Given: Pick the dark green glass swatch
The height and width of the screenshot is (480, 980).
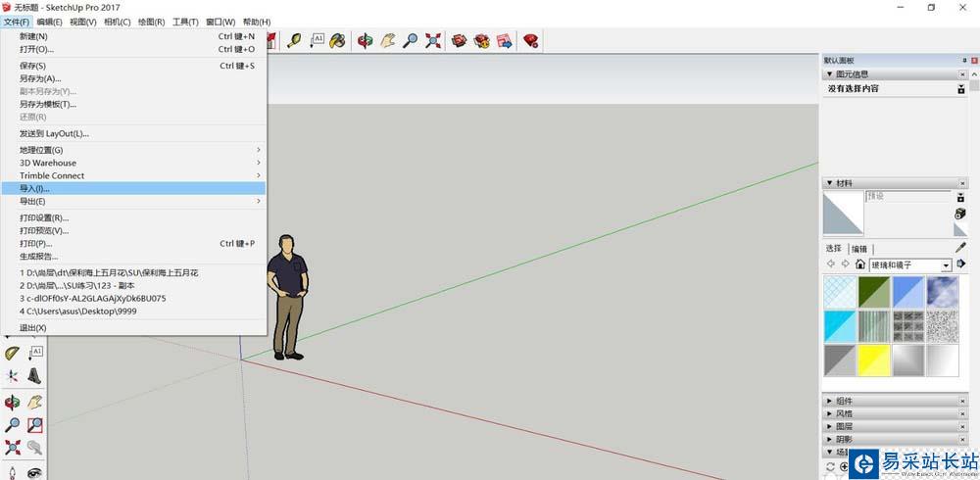Looking at the screenshot, I should [x=874, y=292].
